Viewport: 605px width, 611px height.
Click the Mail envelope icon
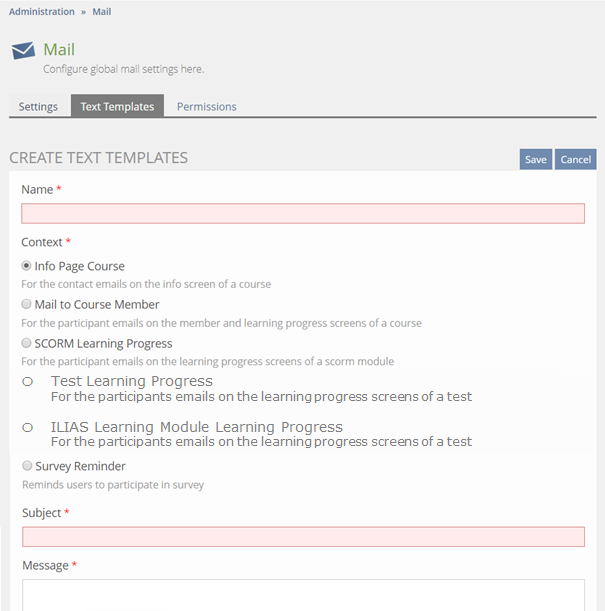point(23,51)
